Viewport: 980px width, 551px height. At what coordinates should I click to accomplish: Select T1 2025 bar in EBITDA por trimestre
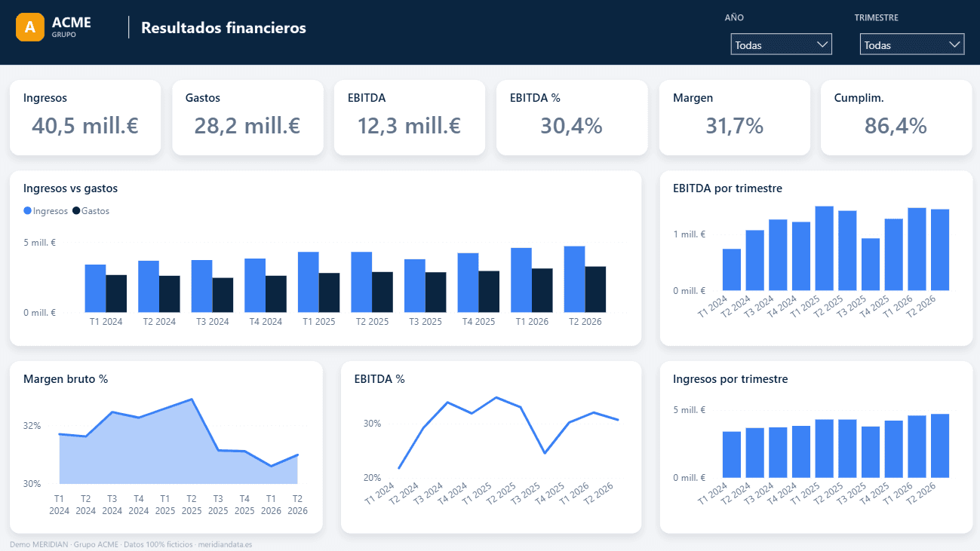click(824, 248)
